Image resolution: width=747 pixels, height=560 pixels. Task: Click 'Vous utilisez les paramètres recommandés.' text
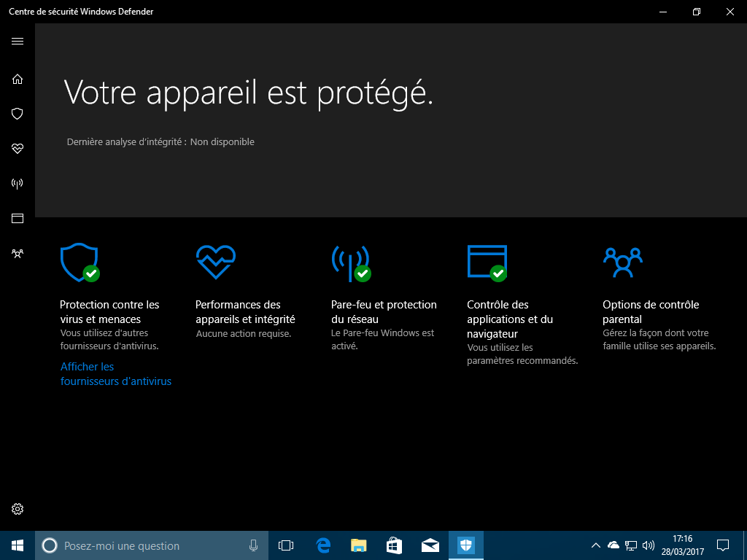[522, 354]
